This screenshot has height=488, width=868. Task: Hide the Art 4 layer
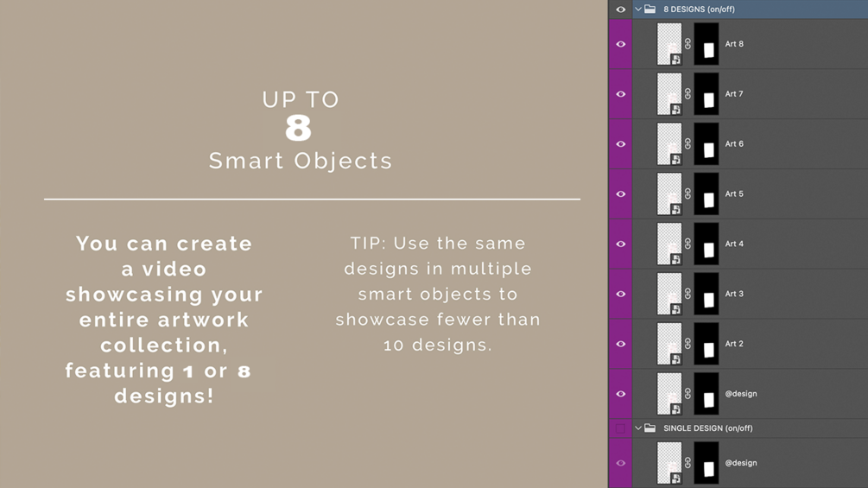(x=620, y=244)
